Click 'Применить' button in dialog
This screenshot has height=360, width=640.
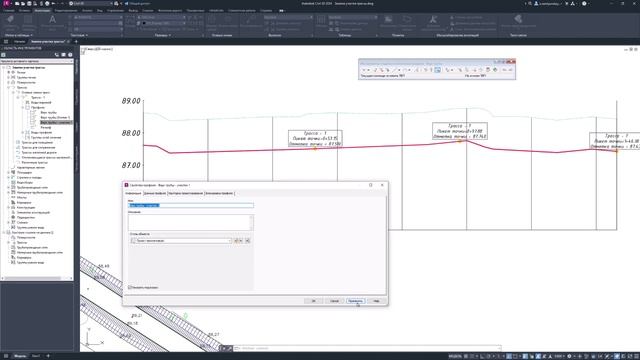(x=355, y=301)
